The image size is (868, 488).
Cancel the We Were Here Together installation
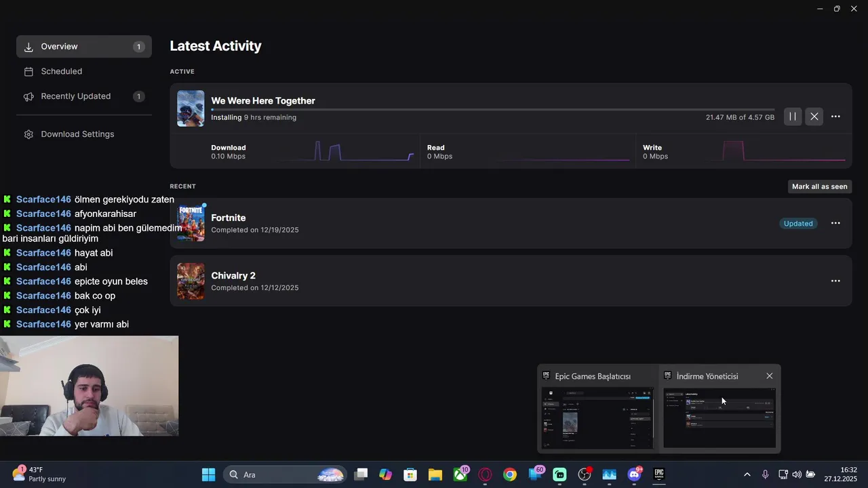point(814,117)
